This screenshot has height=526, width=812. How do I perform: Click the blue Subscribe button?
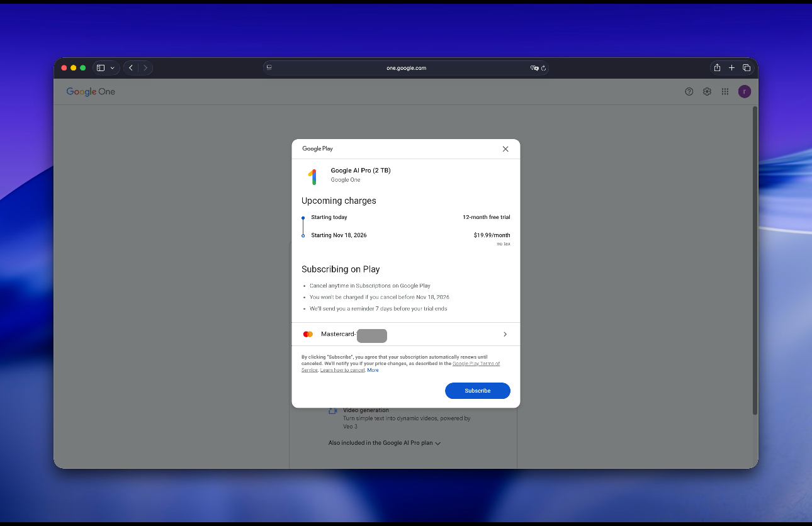477,391
